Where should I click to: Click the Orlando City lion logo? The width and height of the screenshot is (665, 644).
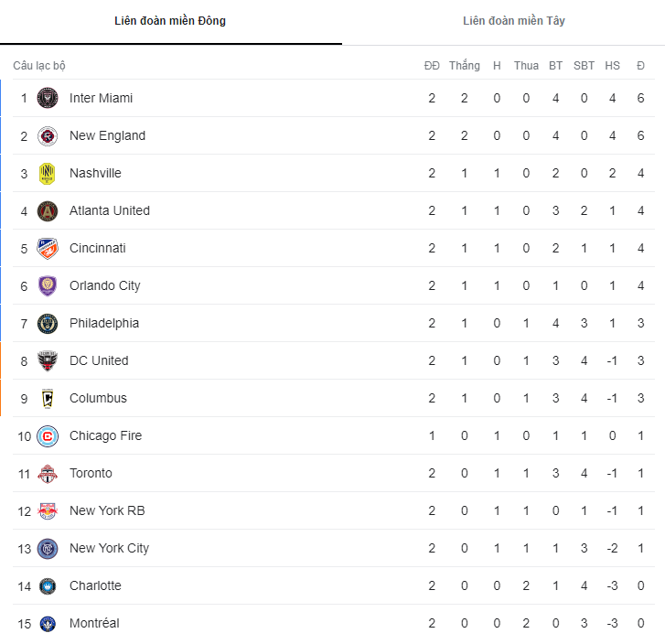pos(48,286)
